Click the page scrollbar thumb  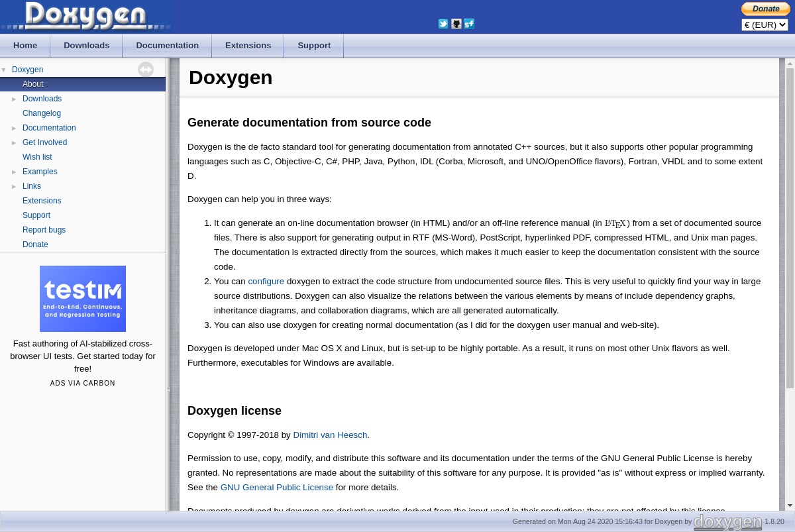tap(790, 227)
